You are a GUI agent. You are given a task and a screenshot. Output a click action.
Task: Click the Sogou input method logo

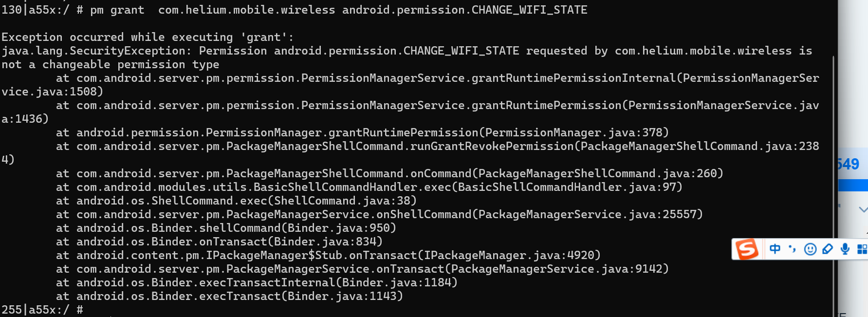click(747, 249)
